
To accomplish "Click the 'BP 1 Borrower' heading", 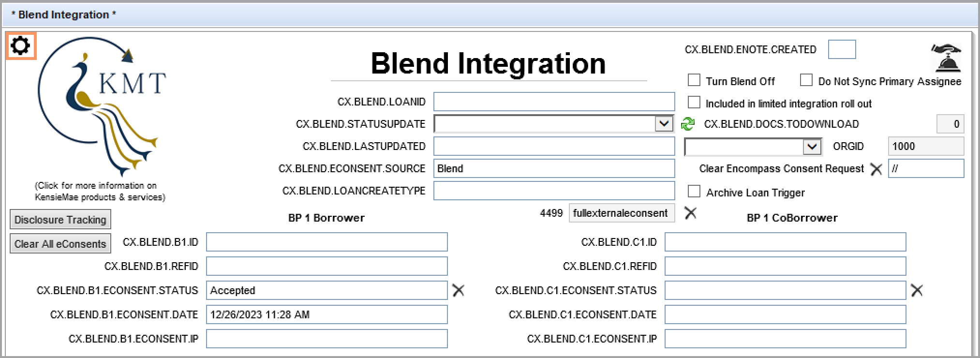I will point(327,218).
